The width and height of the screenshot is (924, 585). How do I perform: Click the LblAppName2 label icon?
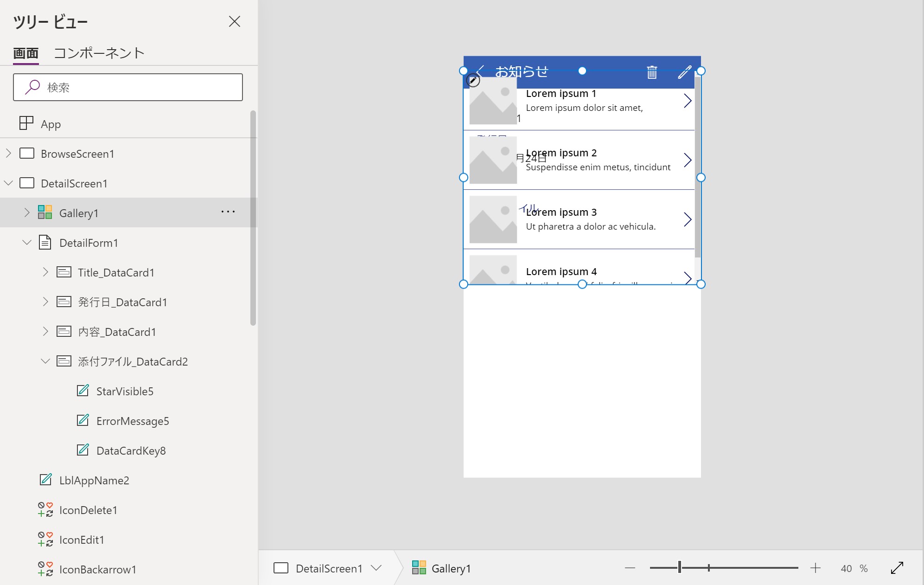[x=45, y=479]
